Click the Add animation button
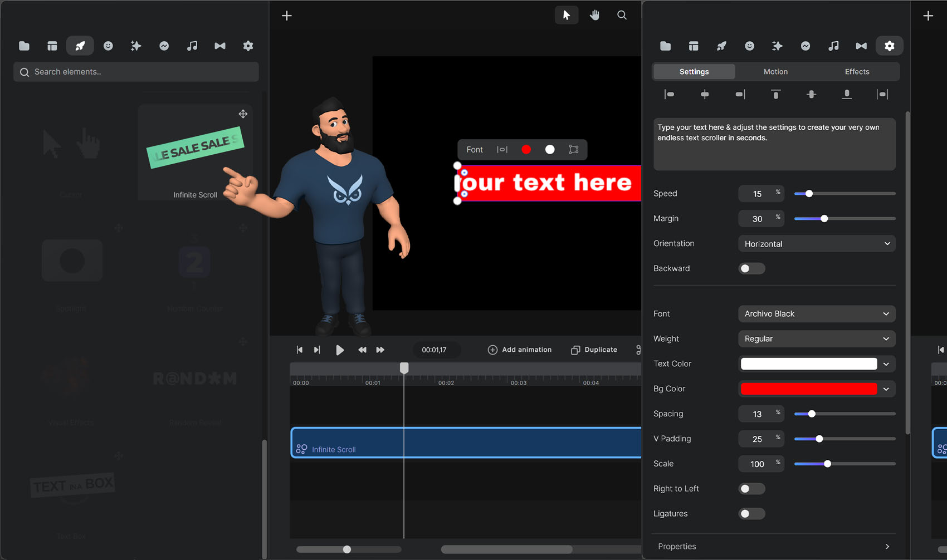This screenshot has width=947, height=560. (x=520, y=350)
